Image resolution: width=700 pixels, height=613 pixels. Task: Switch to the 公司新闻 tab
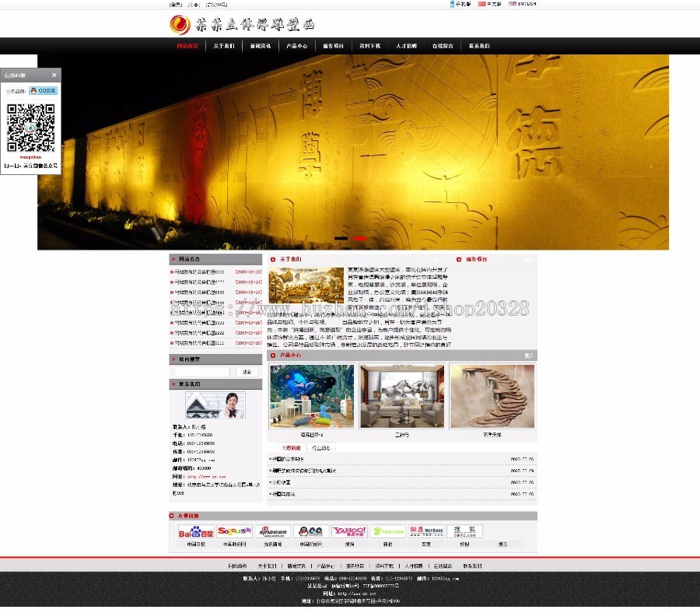[291, 448]
